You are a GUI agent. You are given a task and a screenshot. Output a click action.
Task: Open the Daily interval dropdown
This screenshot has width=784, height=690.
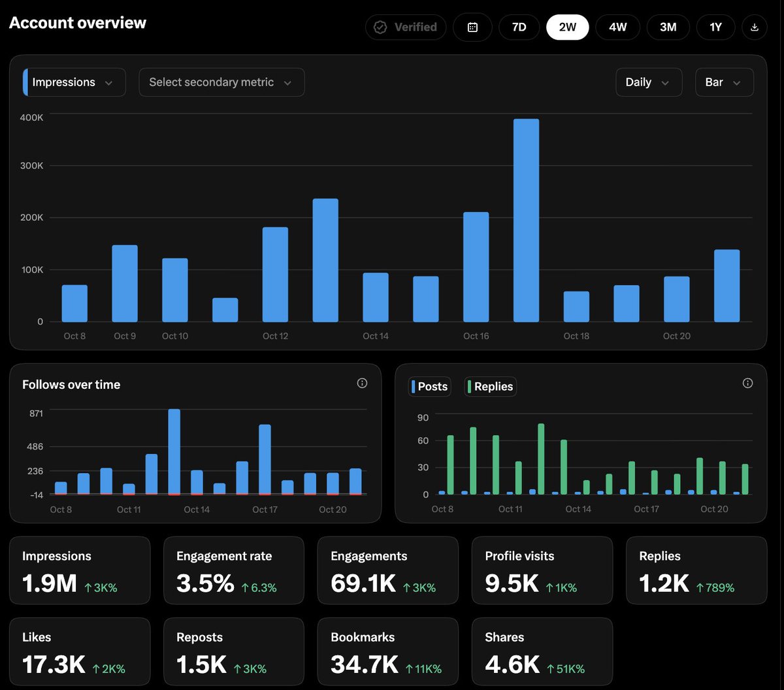649,82
